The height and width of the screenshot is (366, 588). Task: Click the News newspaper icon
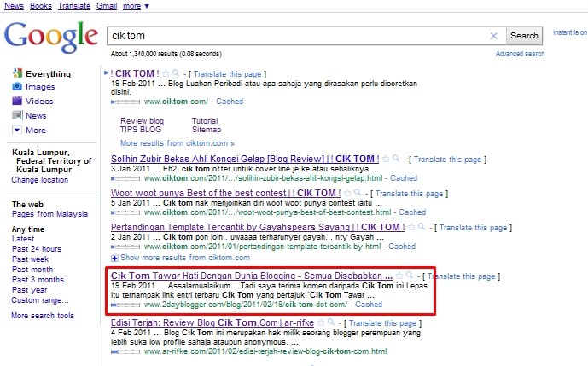click(17, 115)
